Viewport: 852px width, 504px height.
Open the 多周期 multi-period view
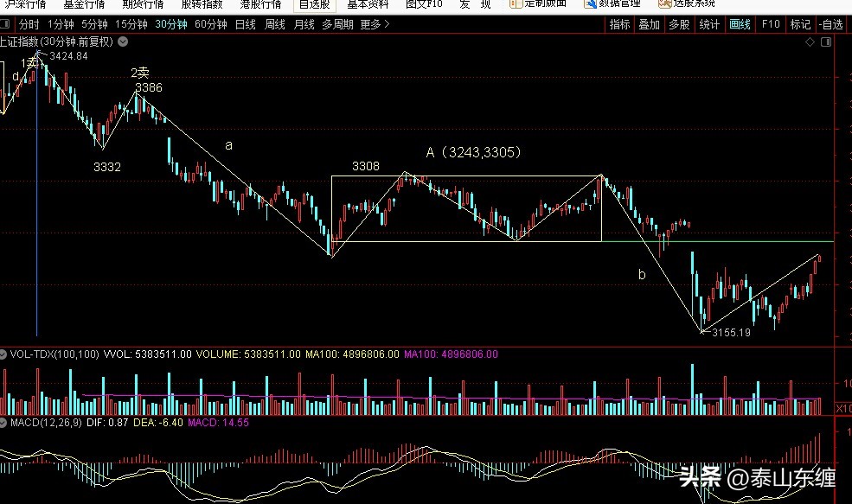tap(337, 24)
